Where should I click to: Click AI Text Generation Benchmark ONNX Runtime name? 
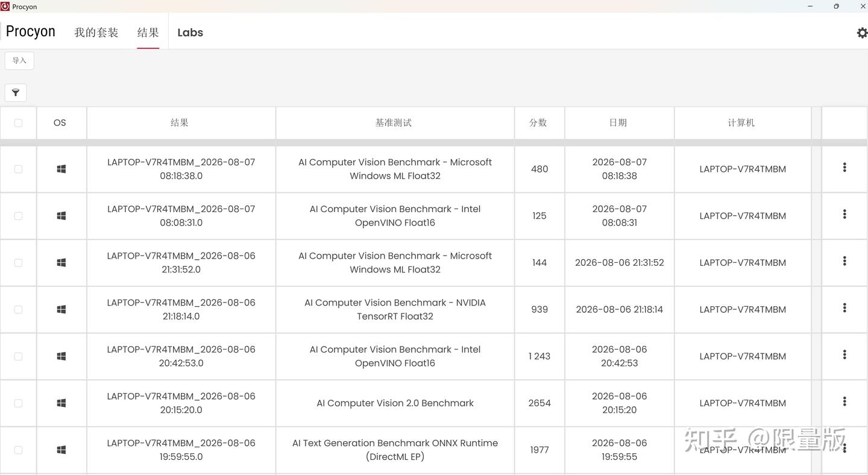pyautogui.click(x=395, y=450)
